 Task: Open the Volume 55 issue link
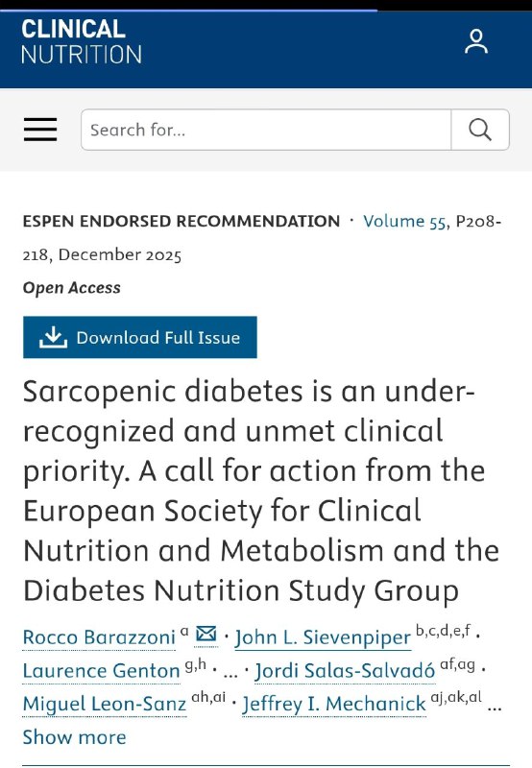pos(404,222)
